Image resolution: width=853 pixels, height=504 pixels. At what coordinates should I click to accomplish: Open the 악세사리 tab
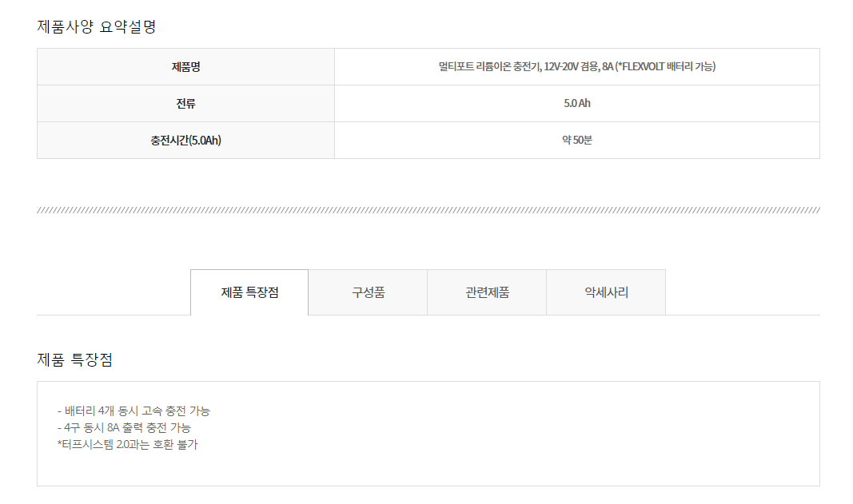pos(606,292)
